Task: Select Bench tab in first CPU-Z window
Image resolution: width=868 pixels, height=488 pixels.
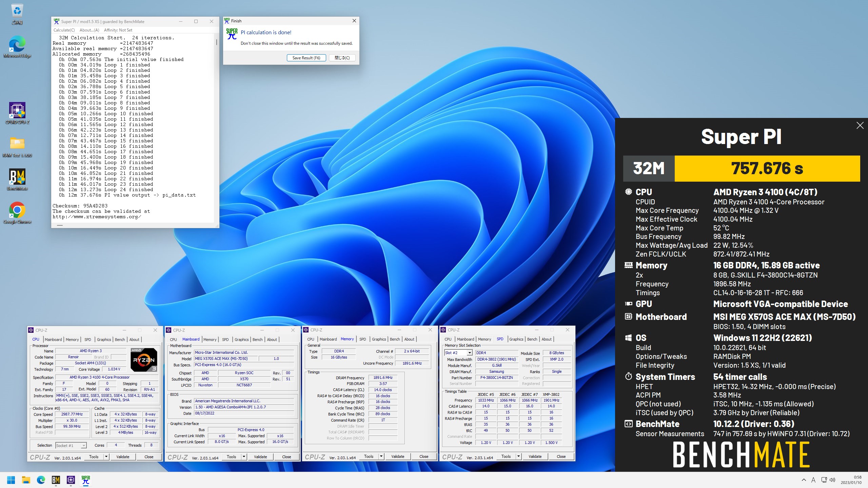Action: point(120,340)
